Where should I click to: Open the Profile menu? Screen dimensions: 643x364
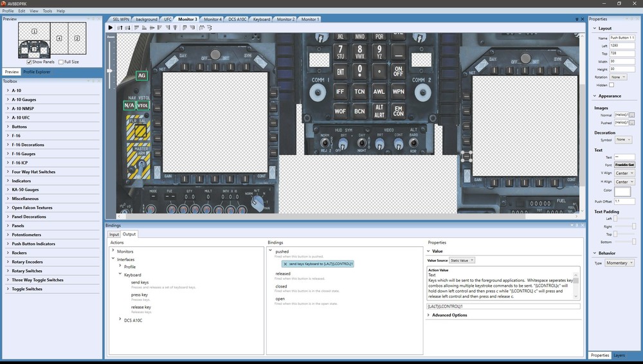point(8,11)
